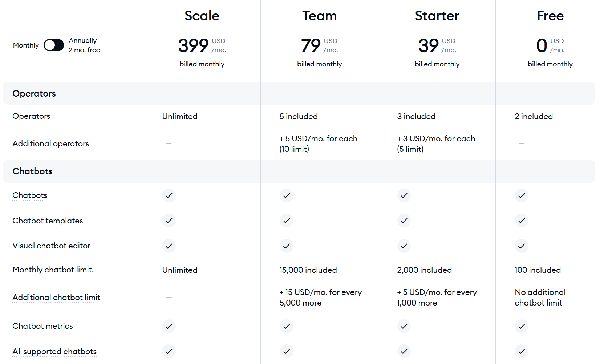Select the Monthly billing label

pyautogui.click(x=26, y=45)
